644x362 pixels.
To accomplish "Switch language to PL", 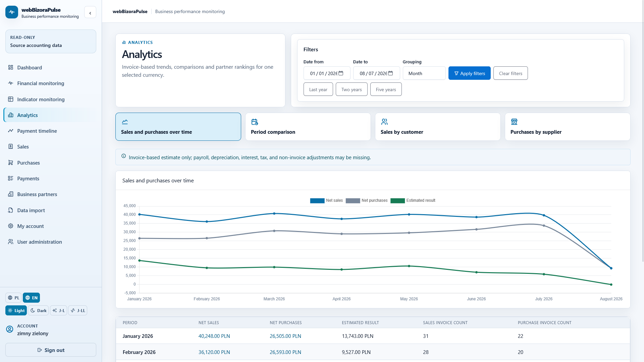I will (13, 298).
